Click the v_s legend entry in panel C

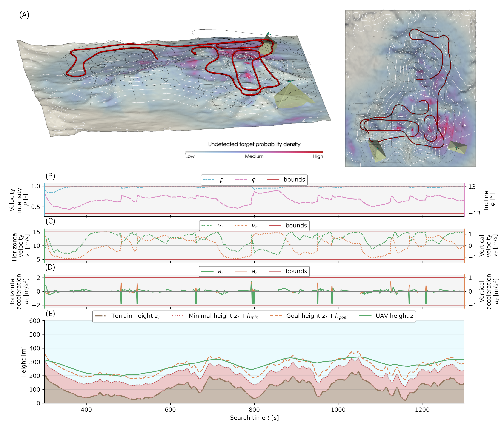(213, 226)
